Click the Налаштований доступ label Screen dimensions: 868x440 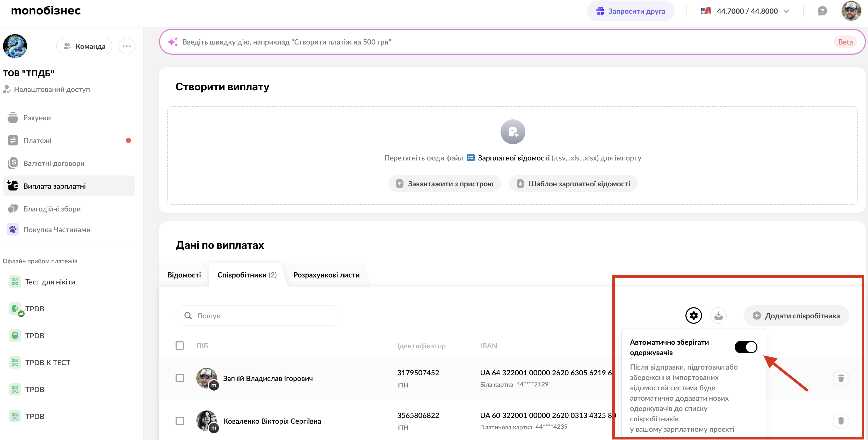pos(52,90)
